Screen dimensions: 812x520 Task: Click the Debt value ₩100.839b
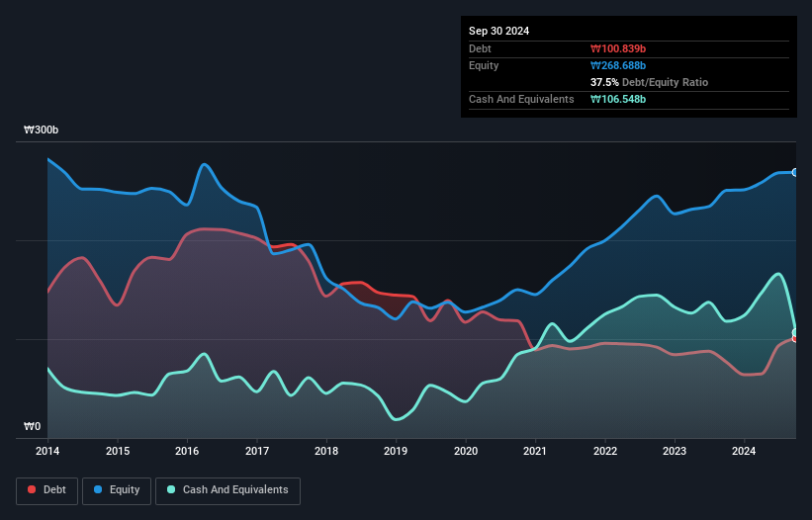pos(618,48)
